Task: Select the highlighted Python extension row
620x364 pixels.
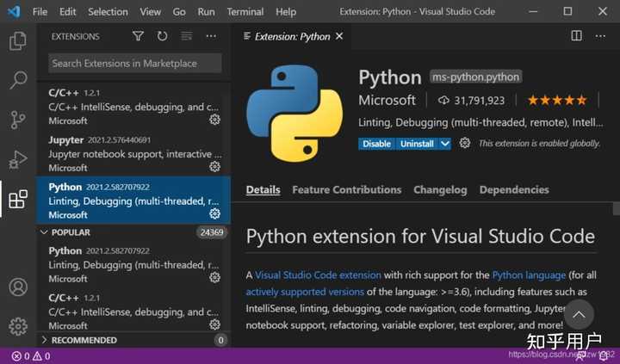Action: (133, 200)
